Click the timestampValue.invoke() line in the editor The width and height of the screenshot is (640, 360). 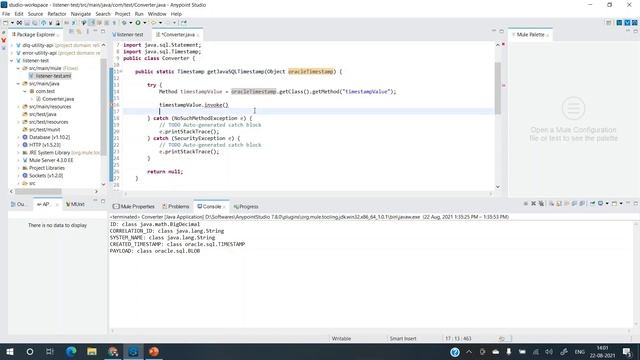point(194,105)
